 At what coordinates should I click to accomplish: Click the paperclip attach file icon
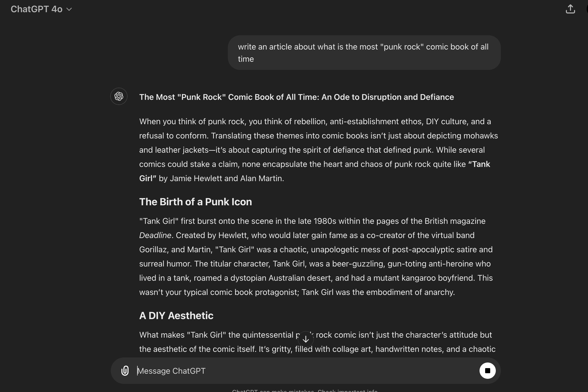pyautogui.click(x=125, y=371)
